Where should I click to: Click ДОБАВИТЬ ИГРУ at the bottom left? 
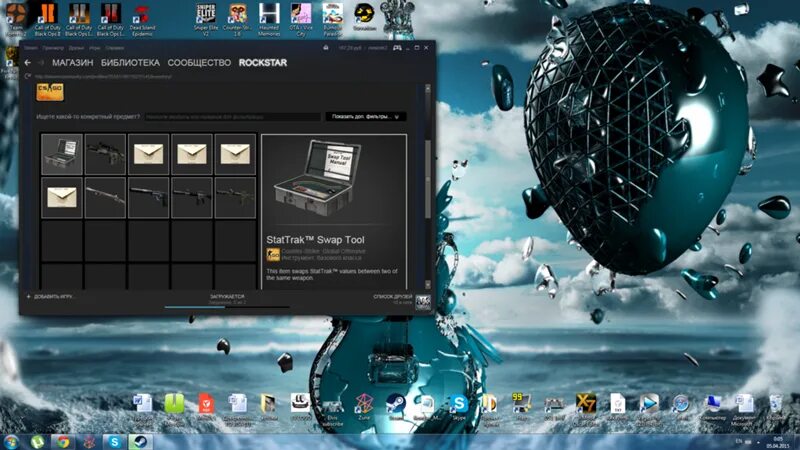click(50, 296)
